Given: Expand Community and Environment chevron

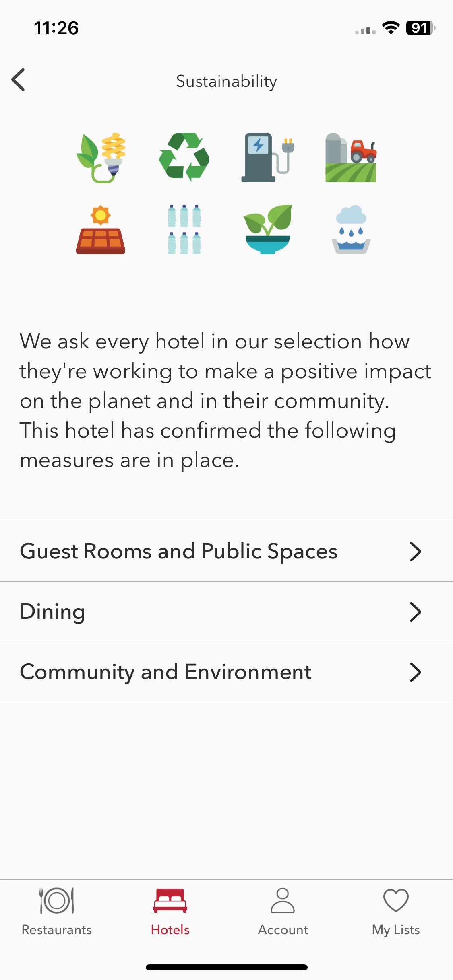Looking at the screenshot, I should pos(415,672).
